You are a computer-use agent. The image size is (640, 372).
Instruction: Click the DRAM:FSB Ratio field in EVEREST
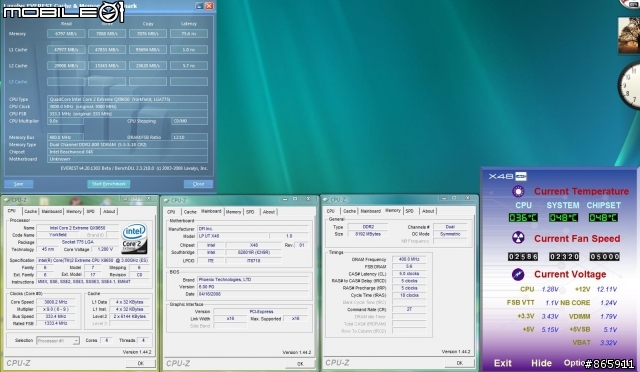pos(189,137)
